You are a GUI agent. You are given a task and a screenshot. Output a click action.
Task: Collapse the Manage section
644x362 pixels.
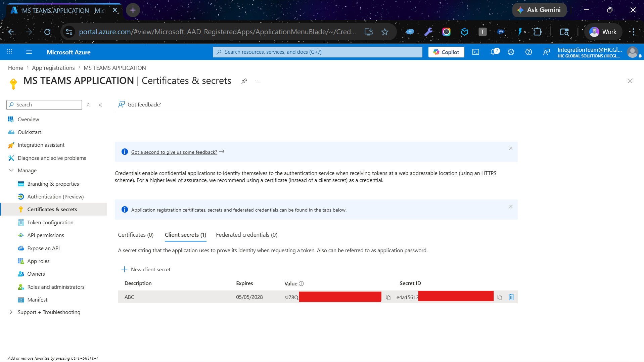point(11,170)
